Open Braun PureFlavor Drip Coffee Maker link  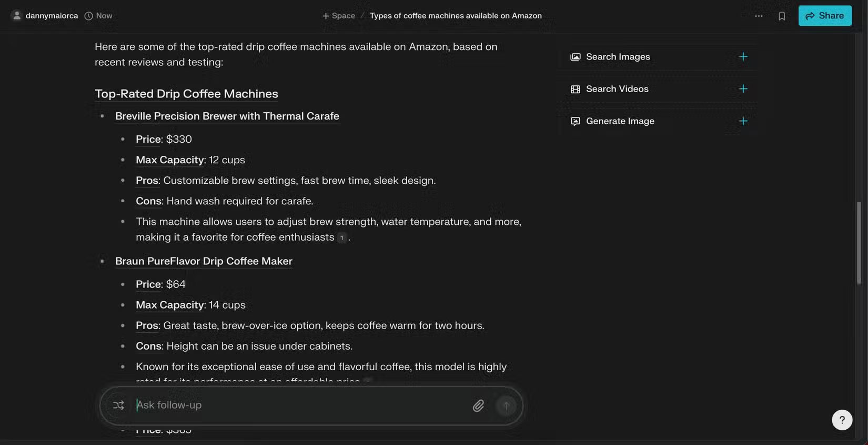point(204,261)
